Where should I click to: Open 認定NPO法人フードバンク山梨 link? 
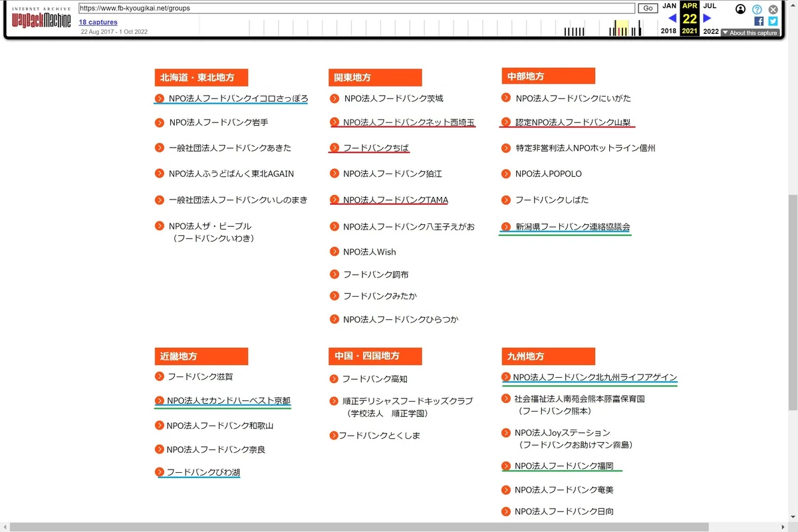pyautogui.click(x=573, y=122)
